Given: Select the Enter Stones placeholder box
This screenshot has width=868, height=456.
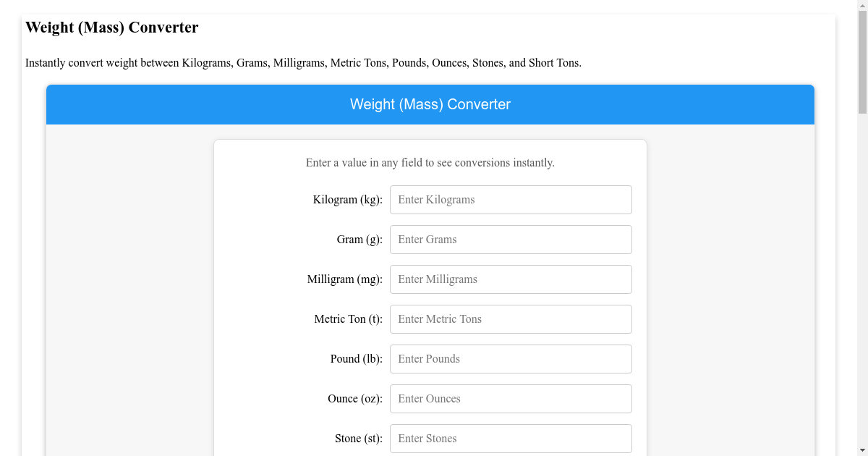Looking at the screenshot, I should click(511, 439).
